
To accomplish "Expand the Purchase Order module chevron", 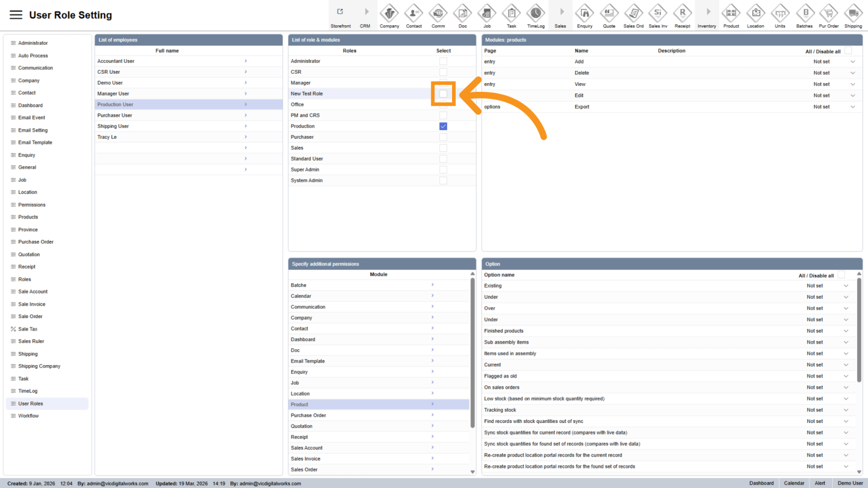I will pos(432,415).
